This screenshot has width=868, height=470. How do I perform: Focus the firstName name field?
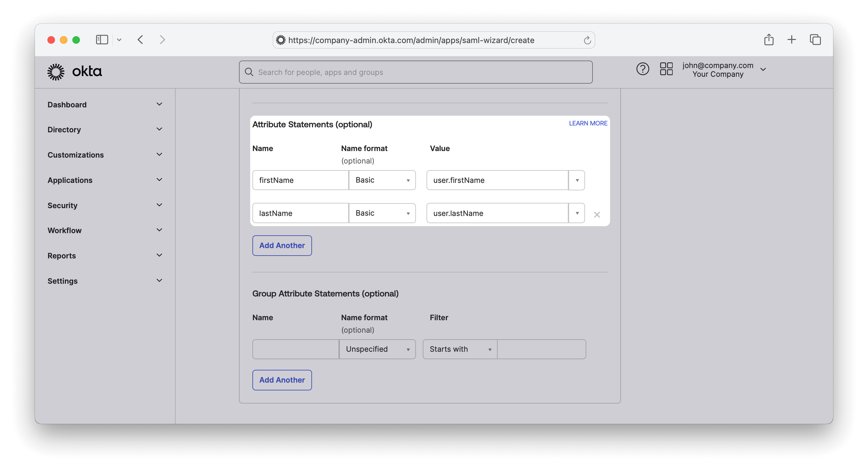click(x=300, y=180)
